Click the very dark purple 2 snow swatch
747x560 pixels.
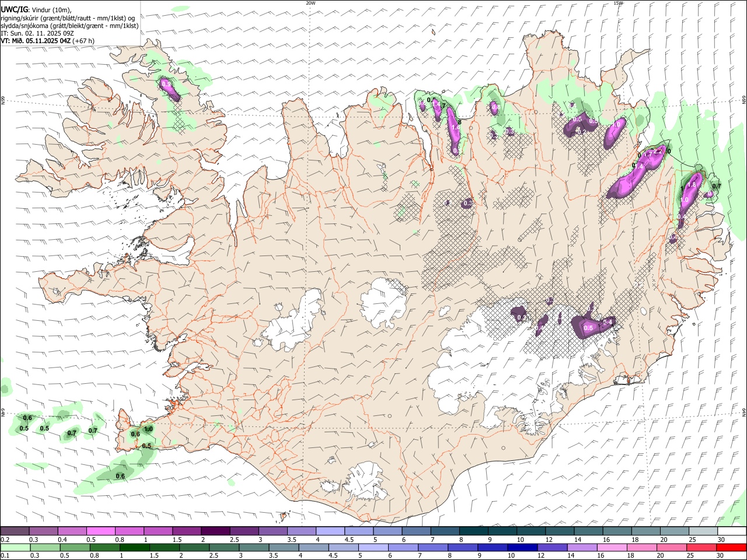tap(215, 531)
